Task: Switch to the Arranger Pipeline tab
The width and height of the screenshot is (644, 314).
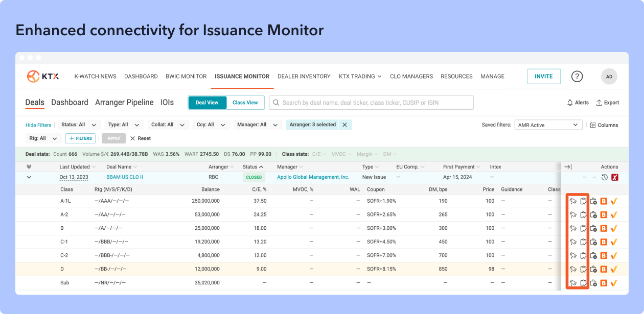Action: tap(124, 103)
